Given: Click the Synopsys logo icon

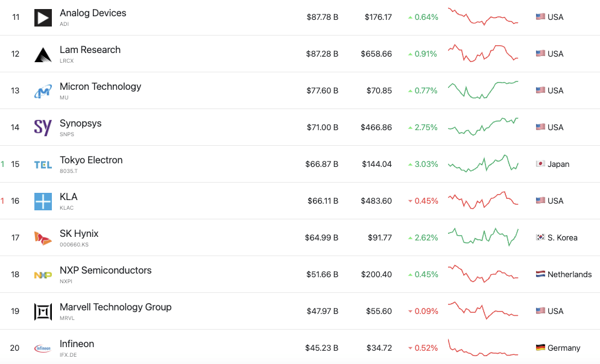Looking at the screenshot, I should [x=43, y=128].
